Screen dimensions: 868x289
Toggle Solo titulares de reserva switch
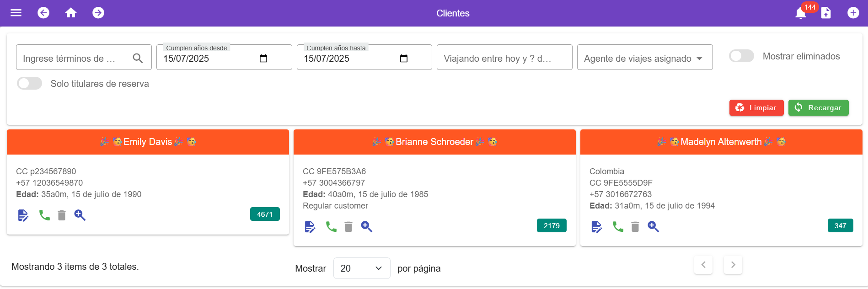coord(30,84)
